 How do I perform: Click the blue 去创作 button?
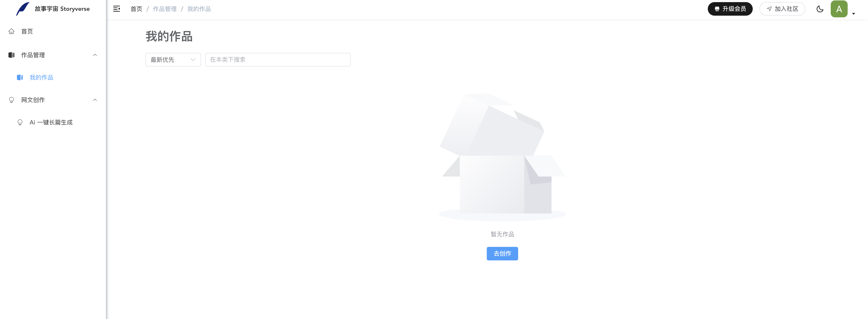click(502, 253)
